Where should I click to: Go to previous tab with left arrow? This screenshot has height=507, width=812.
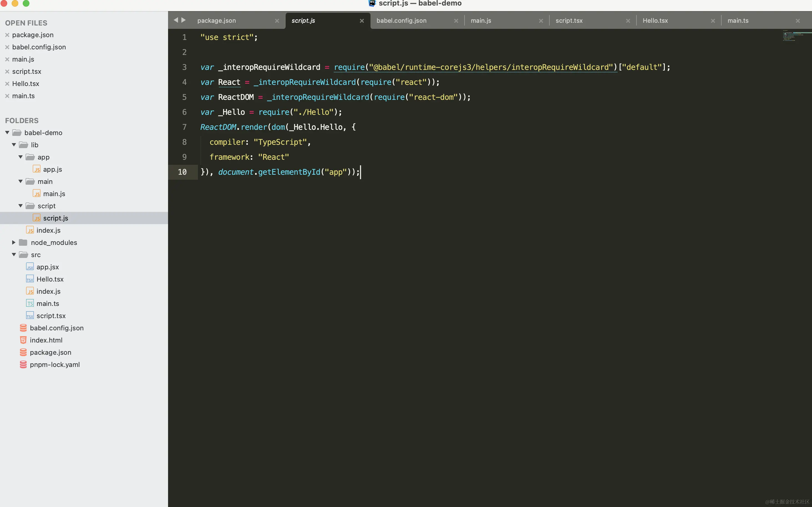pos(176,20)
